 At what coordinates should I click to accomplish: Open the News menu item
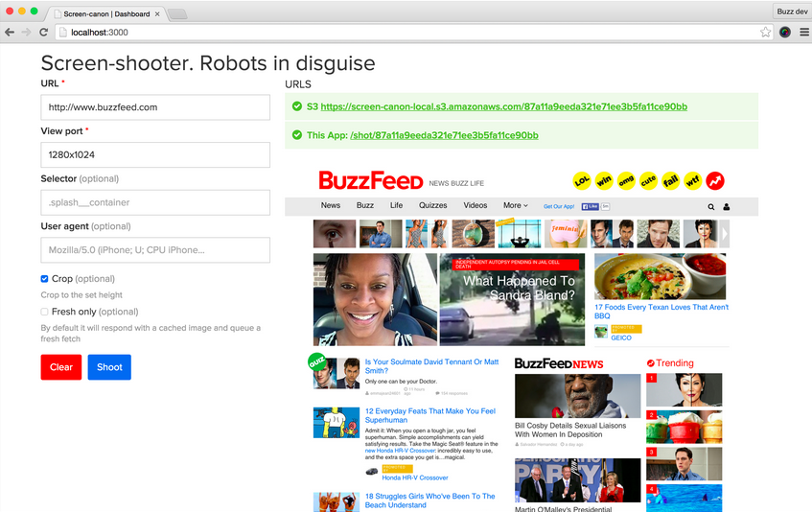(x=331, y=205)
